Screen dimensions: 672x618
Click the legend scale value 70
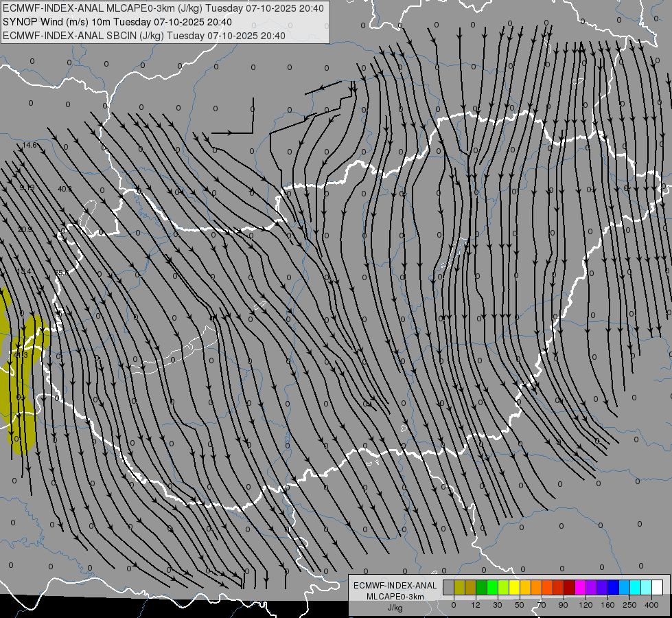542,605
